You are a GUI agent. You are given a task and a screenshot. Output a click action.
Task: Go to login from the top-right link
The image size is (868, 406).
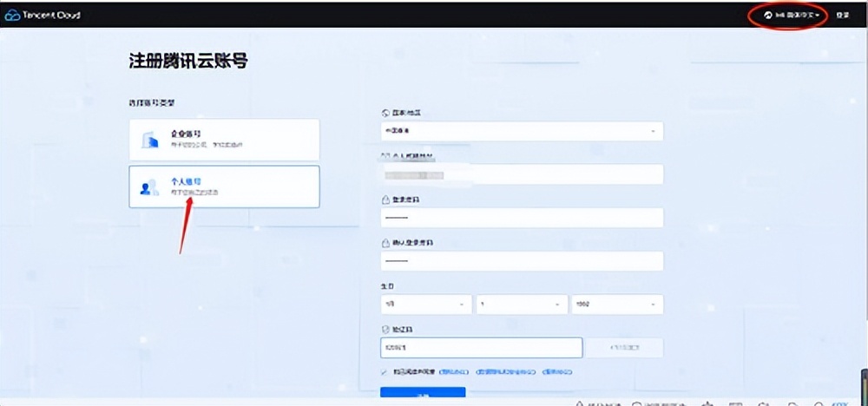click(843, 16)
